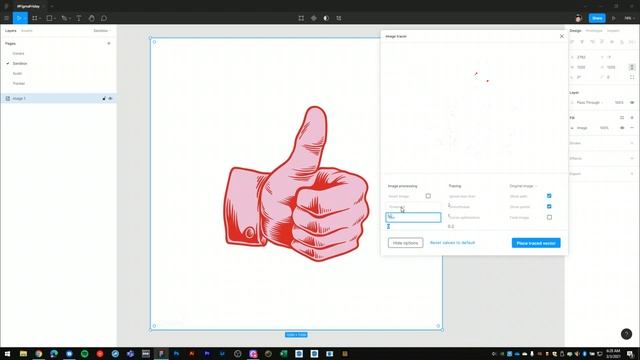Open the Frame tool dropdown arrow
Screen dimensions: 640x360
point(40,18)
